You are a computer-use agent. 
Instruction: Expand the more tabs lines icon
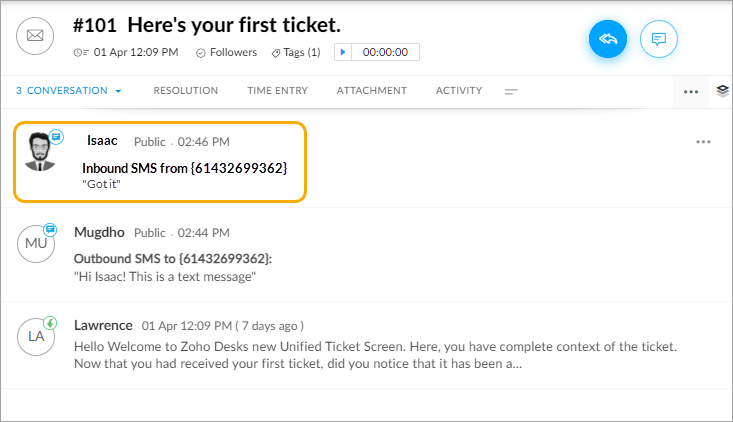[x=511, y=92]
